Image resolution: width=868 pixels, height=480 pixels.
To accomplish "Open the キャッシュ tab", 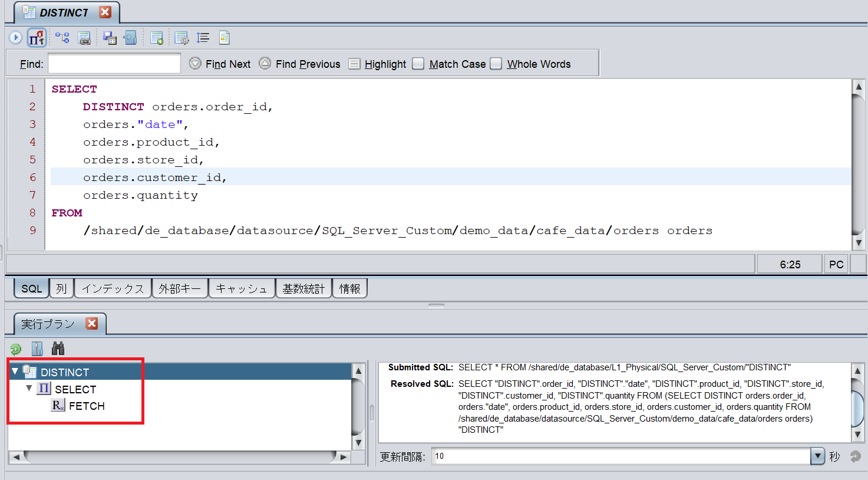I will pos(242,288).
